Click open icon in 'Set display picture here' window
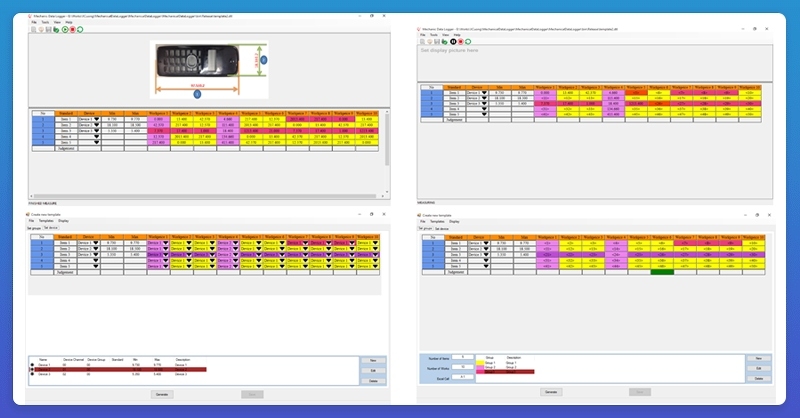Screen dimensions: 800x418 pos(430,41)
